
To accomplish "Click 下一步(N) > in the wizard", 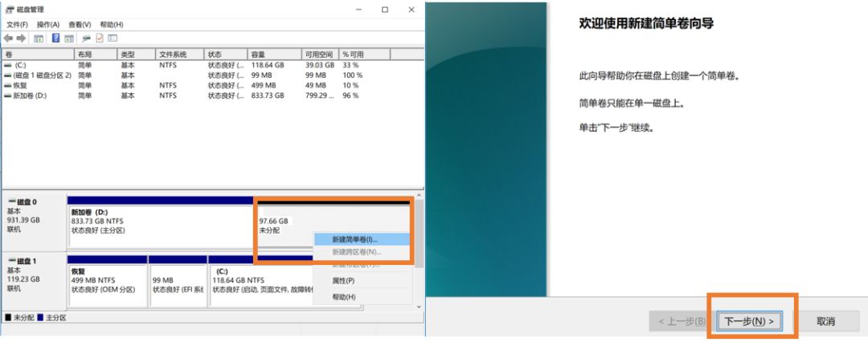I will coord(749,321).
